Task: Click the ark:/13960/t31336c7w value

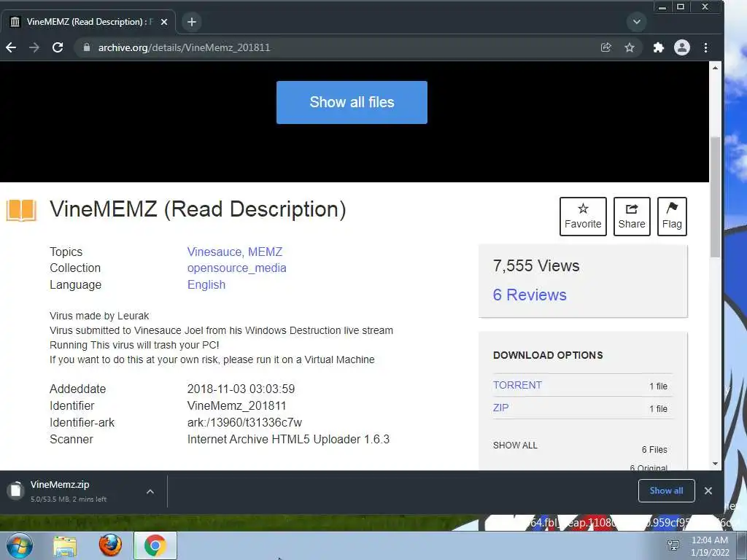Action: coord(244,422)
